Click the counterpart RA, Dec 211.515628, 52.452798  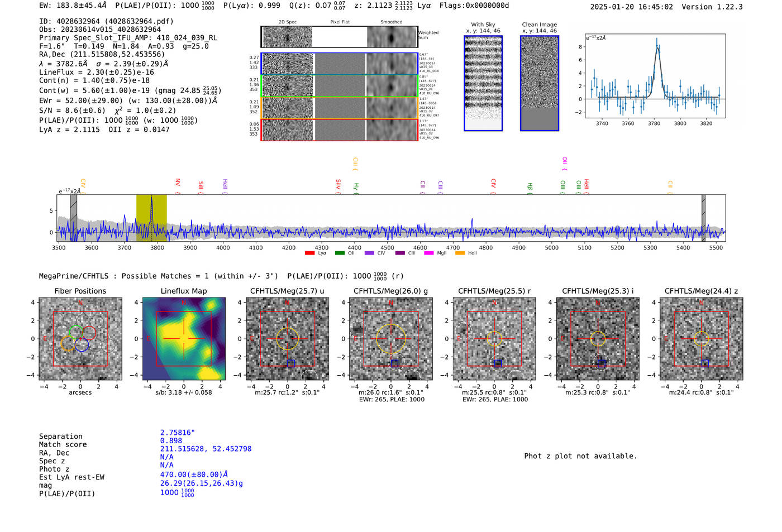pyautogui.click(x=206, y=449)
